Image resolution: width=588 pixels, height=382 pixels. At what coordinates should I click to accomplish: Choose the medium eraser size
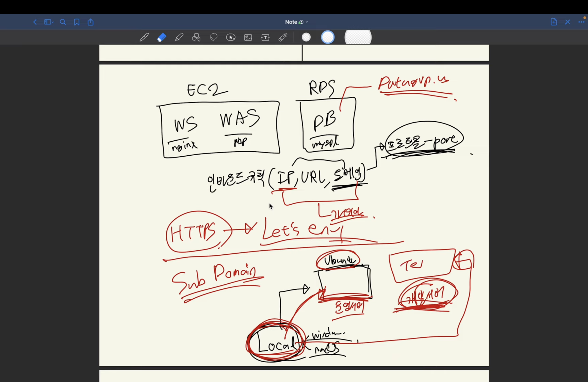(x=328, y=37)
